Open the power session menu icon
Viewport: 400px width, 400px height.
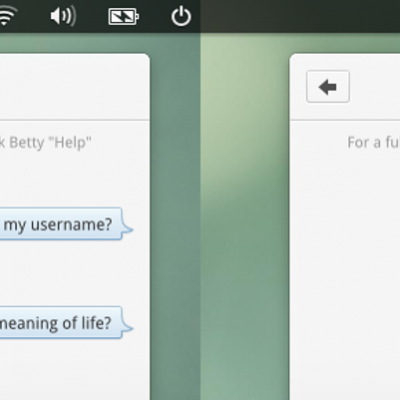pyautogui.click(x=181, y=16)
